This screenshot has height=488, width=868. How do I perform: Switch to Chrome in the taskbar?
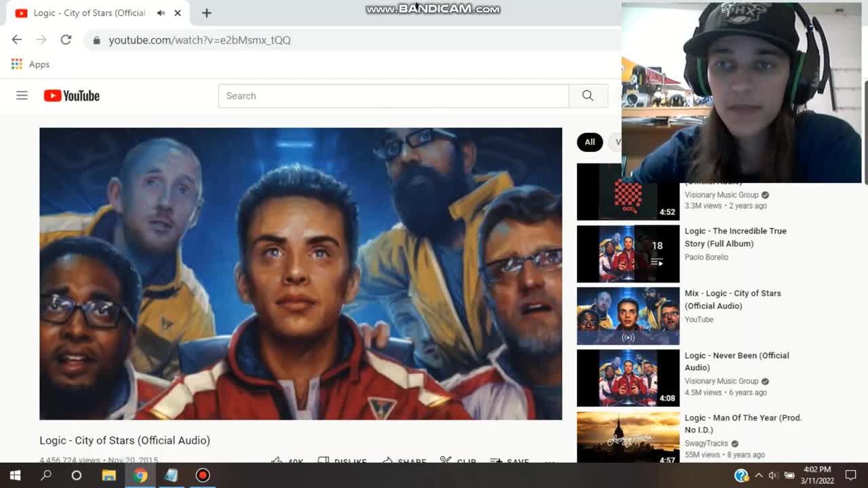coord(140,475)
